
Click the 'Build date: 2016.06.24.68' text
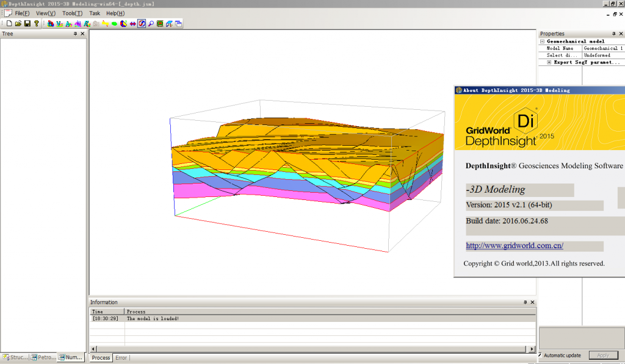click(x=507, y=221)
